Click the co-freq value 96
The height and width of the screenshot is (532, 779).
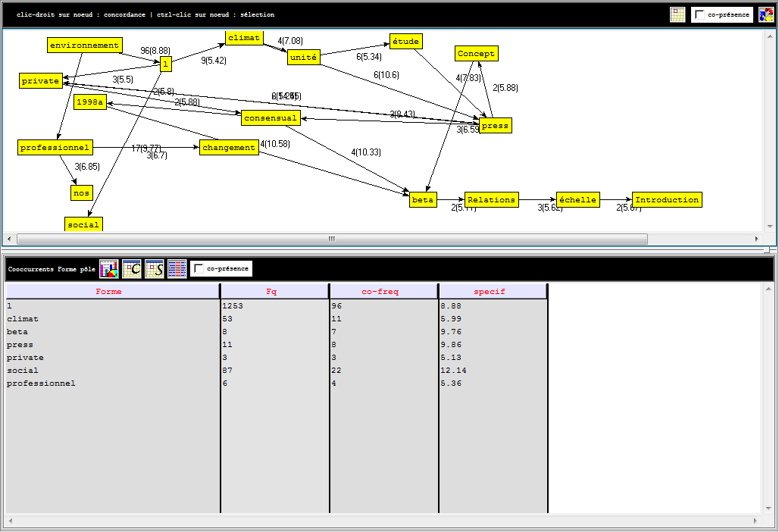337,306
